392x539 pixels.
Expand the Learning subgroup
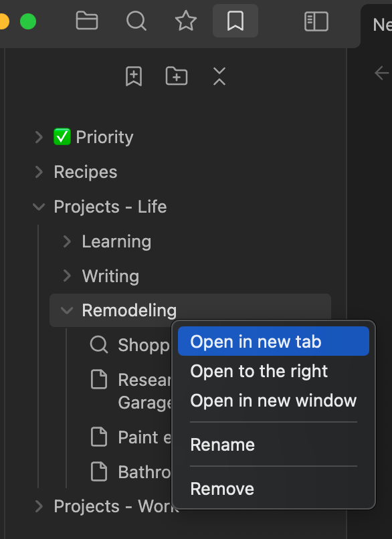(67, 241)
